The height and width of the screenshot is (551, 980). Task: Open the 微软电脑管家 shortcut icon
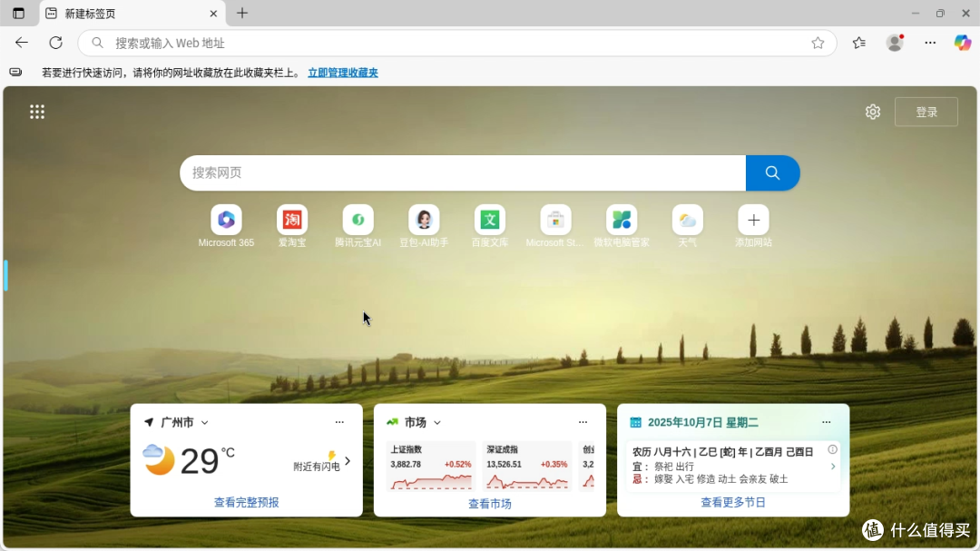click(622, 220)
